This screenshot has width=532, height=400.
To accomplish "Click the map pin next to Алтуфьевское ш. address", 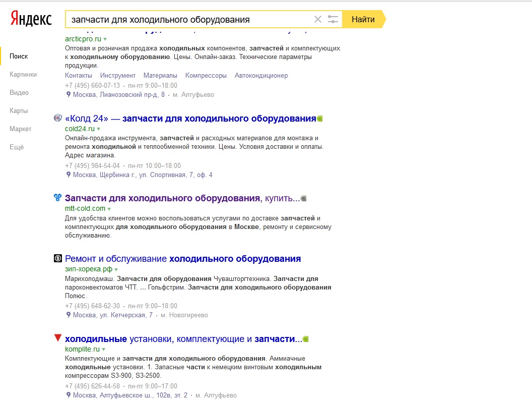I will (x=69, y=395).
